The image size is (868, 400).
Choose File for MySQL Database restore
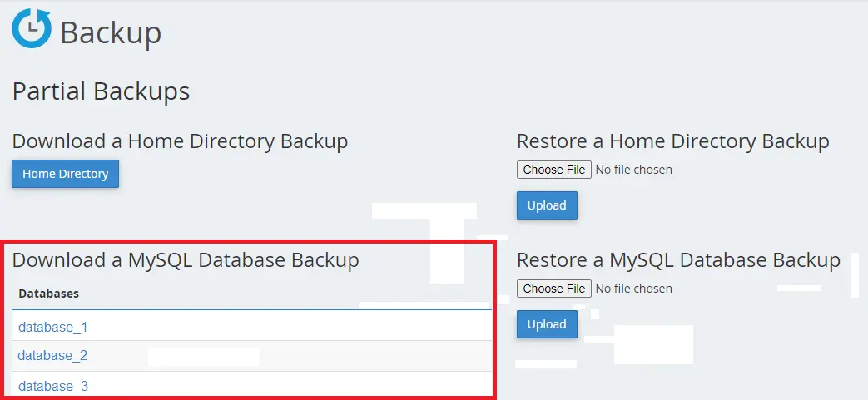[554, 289]
